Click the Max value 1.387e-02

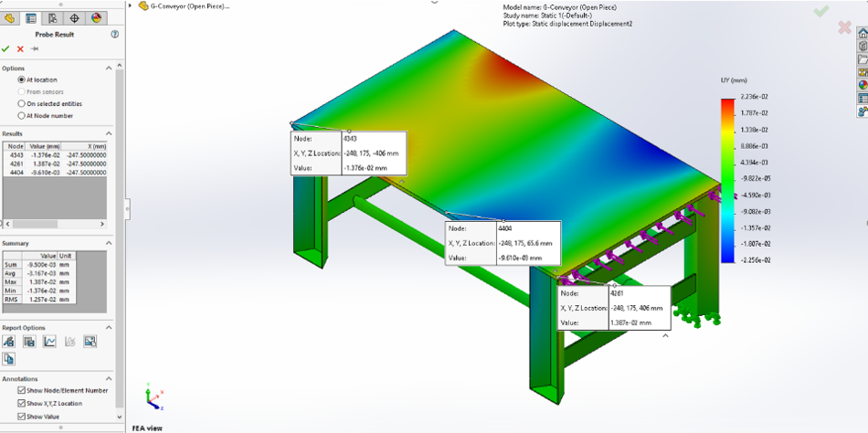click(x=42, y=282)
